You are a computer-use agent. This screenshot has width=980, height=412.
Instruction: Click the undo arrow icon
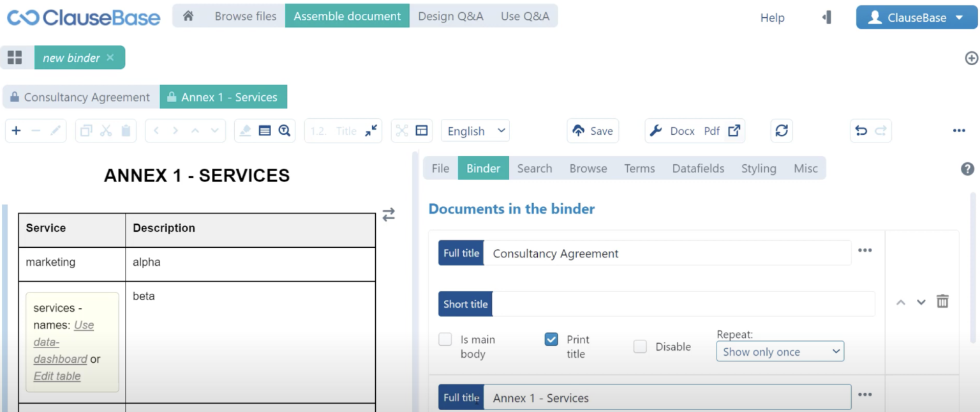point(861,131)
